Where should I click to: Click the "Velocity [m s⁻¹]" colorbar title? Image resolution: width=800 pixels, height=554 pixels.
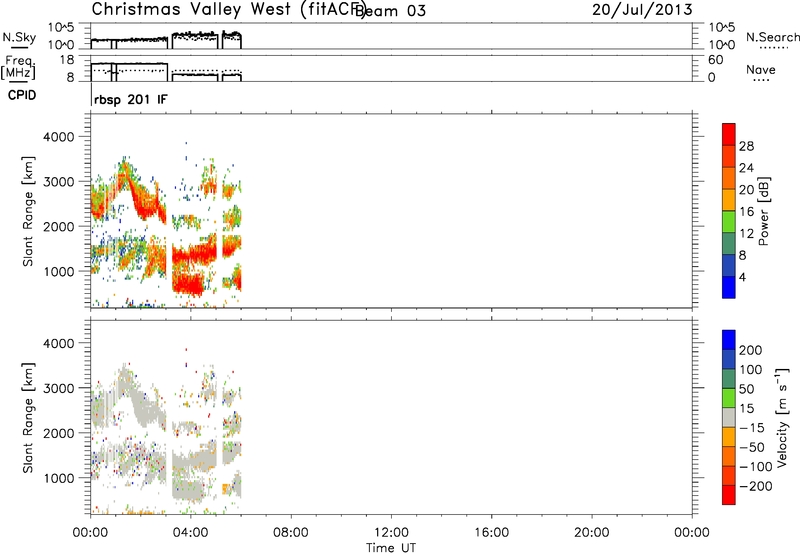click(x=782, y=417)
